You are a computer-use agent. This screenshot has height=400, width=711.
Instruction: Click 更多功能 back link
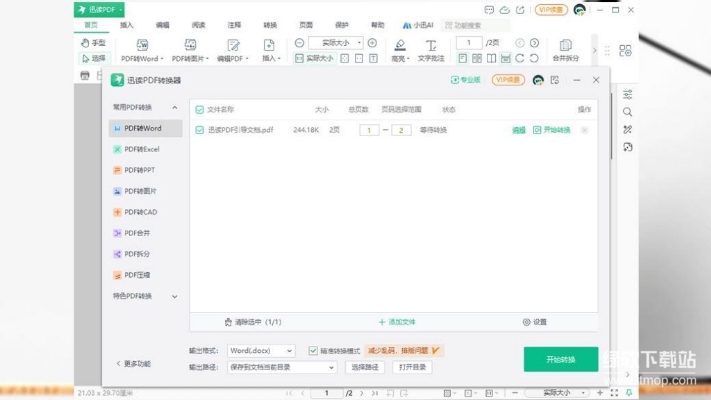tap(134, 364)
